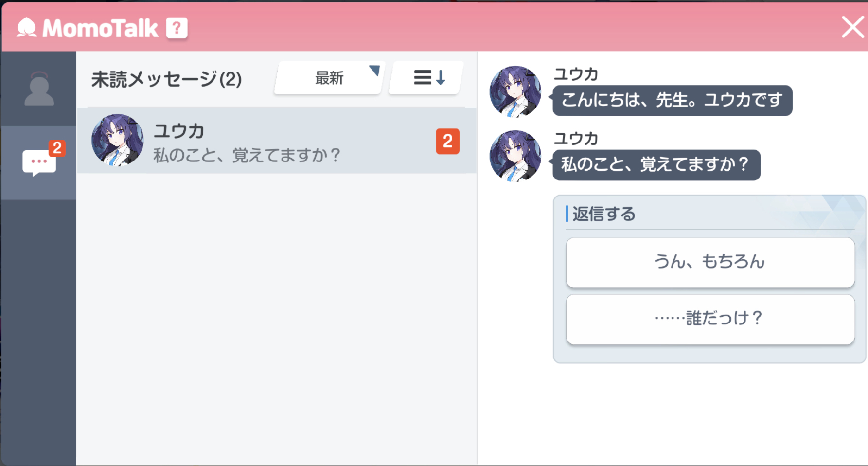Click the MomoTalk title text
Image resolution: width=868 pixels, height=466 pixels.
[100, 28]
